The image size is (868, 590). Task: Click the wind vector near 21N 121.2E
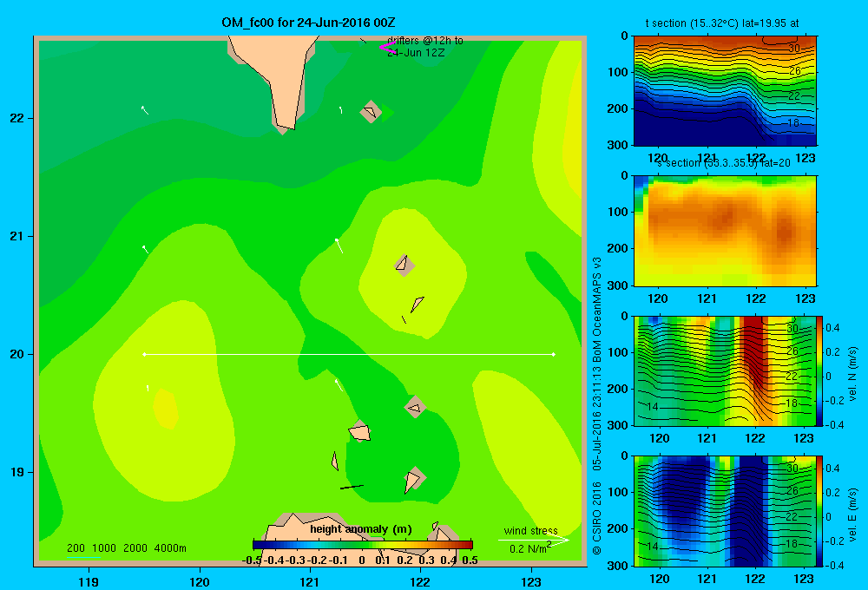pos(339,246)
